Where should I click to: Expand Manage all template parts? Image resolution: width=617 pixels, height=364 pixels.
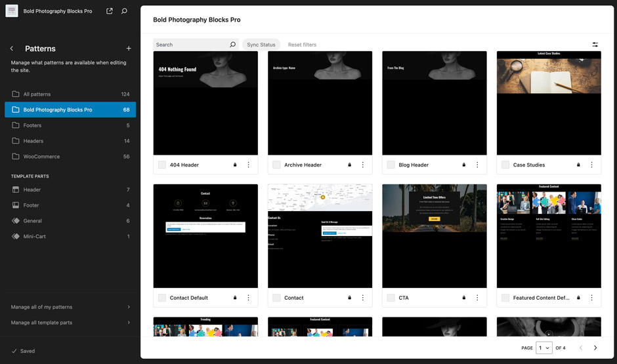(70, 323)
